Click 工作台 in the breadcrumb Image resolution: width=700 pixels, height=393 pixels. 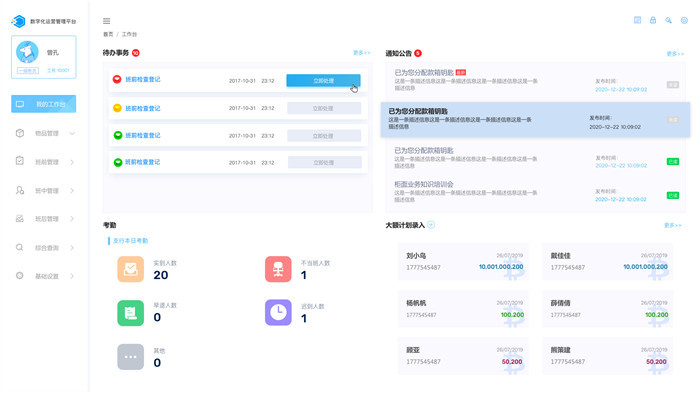coord(129,34)
